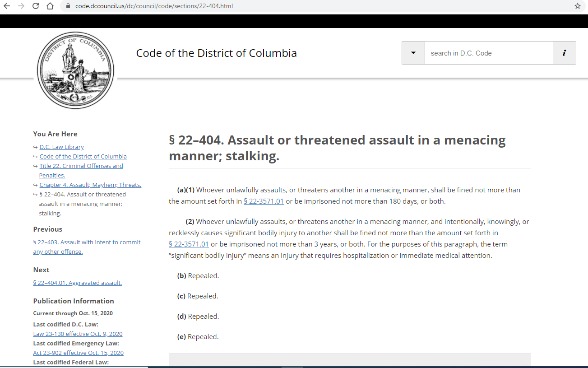The width and height of the screenshot is (588, 368).
Task: Click 'Publication Information' sidebar heading
Action: coord(74,301)
